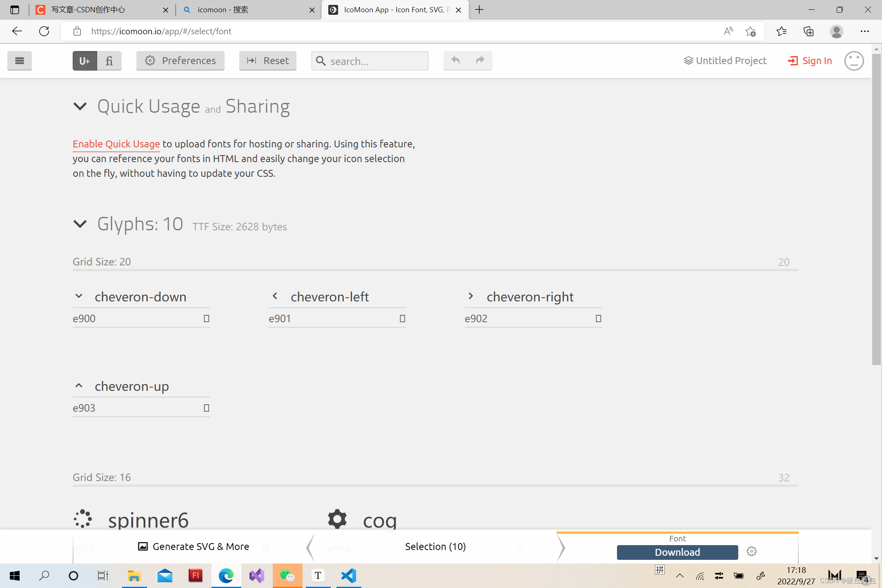This screenshot has height=588, width=882.
Task: Toggle the Unicode (U+) codes view
Action: (x=85, y=61)
